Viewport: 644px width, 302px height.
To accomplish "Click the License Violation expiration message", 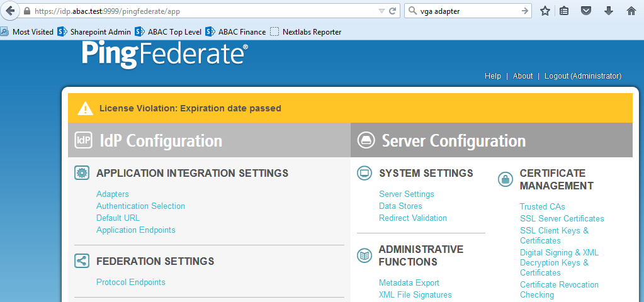I will click(190, 108).
